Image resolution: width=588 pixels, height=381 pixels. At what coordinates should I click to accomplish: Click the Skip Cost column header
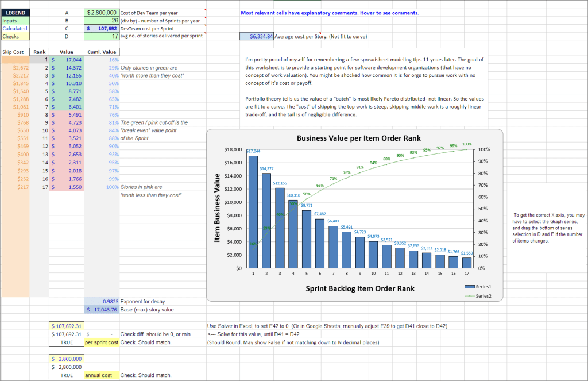click(14, 52)
